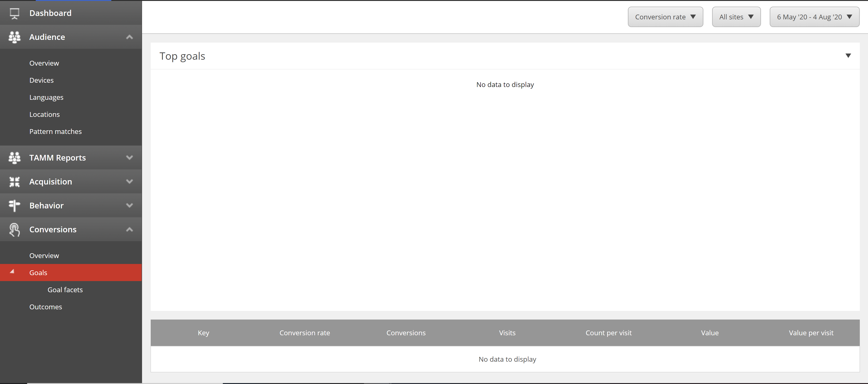Navigate to the Goals menu item

(x=38, y=272)
